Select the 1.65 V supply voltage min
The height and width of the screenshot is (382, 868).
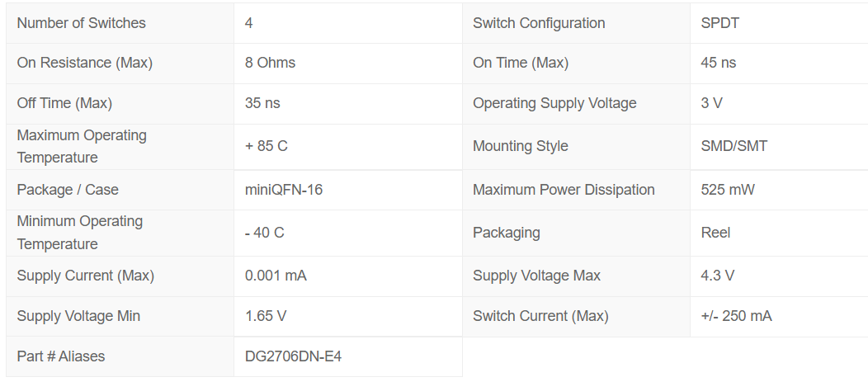pos(266,316)
